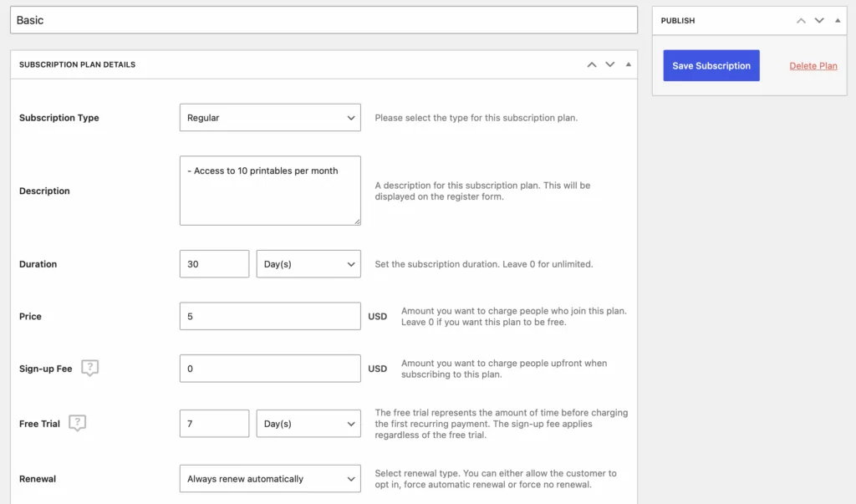Open Sign-up Fee help tooltip icon
Viewport: 856px width, 504px height.
(x=89, y=368)
